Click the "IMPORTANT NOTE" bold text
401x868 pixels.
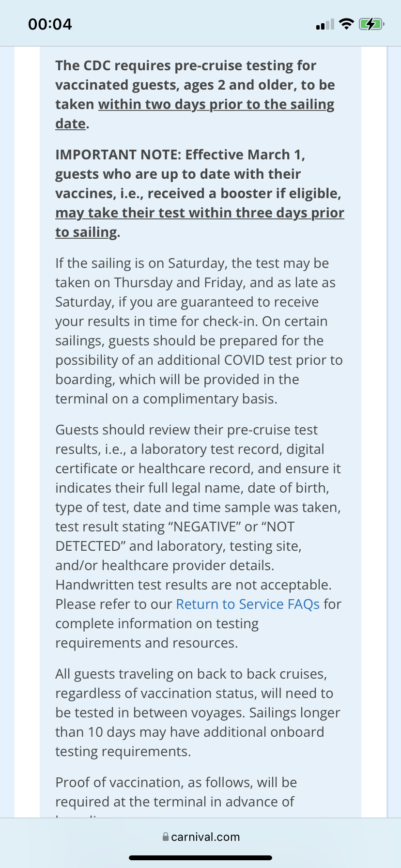118,155
